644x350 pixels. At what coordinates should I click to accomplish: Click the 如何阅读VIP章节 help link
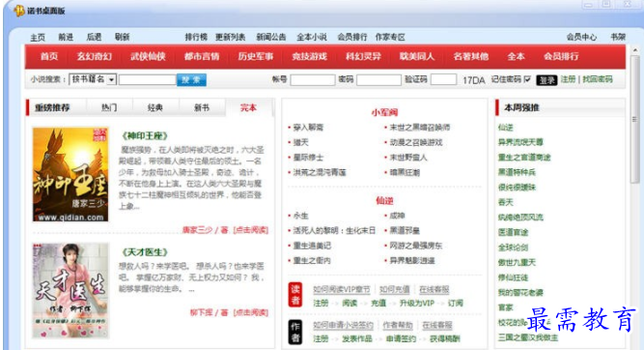pos(341,289)
